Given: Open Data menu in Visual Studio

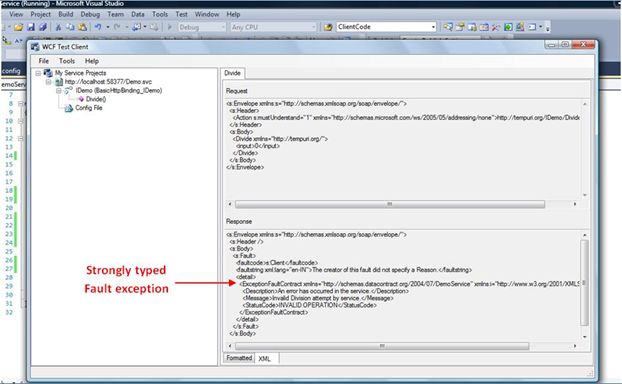Looking at the screenshot, I should (x=138, y=14).
